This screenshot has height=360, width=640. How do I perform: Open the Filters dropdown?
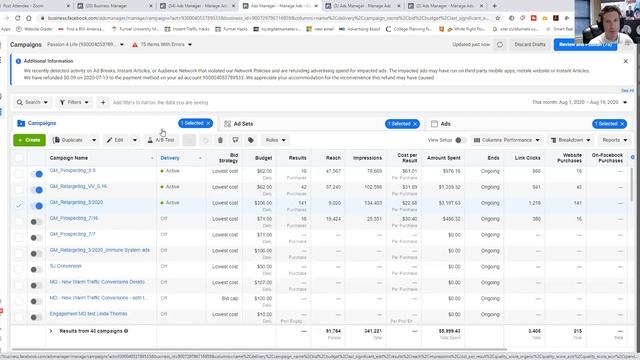click(74, 102)
